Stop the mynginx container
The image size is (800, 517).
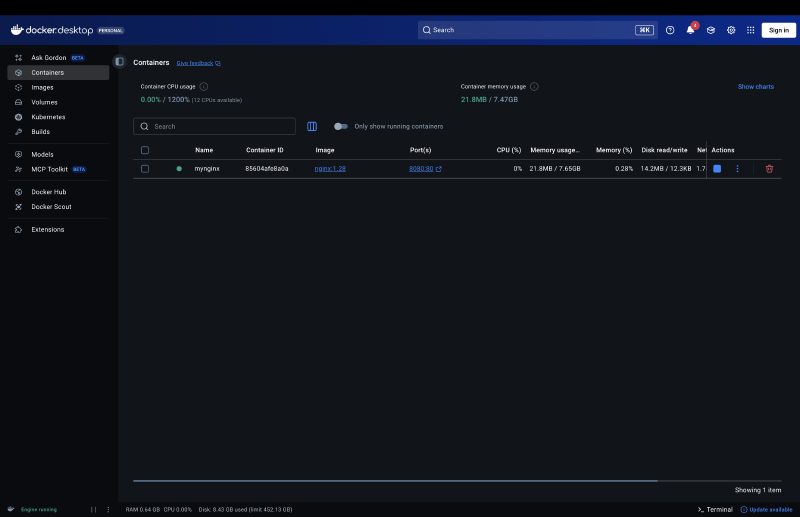(x=717, y=168)
